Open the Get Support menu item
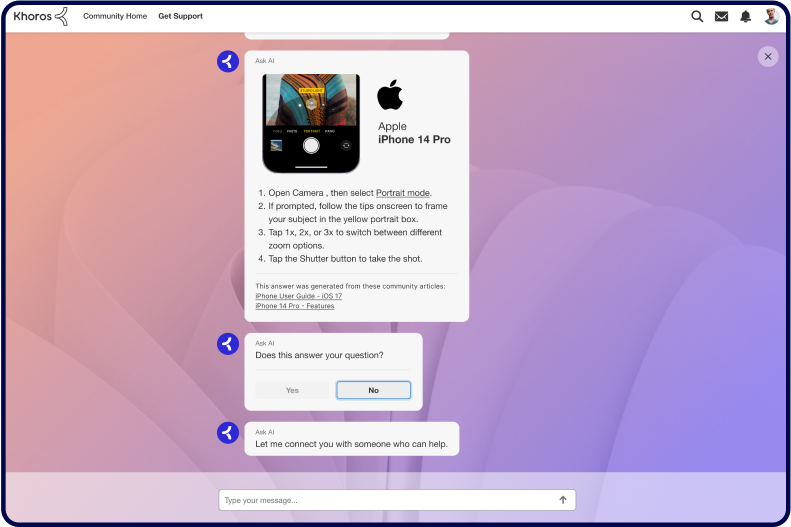 181,16
